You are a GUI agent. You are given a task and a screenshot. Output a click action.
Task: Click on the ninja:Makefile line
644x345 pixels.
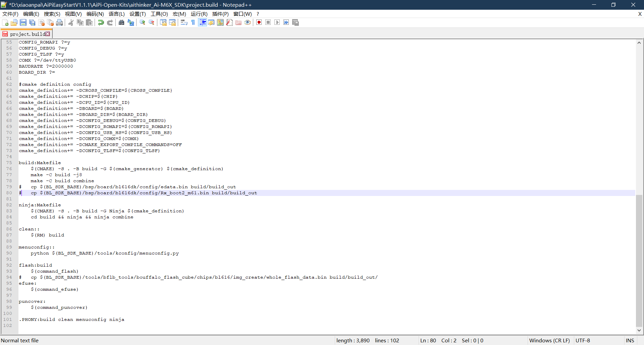tap(40, 205)
